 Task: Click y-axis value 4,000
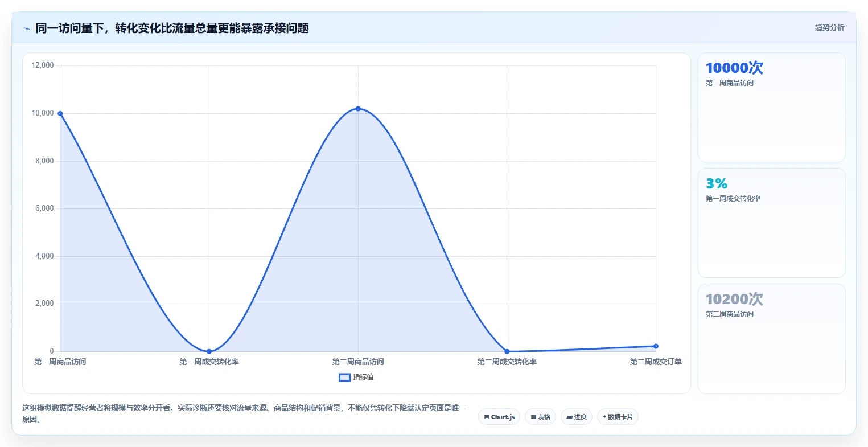tap(44, 256)
